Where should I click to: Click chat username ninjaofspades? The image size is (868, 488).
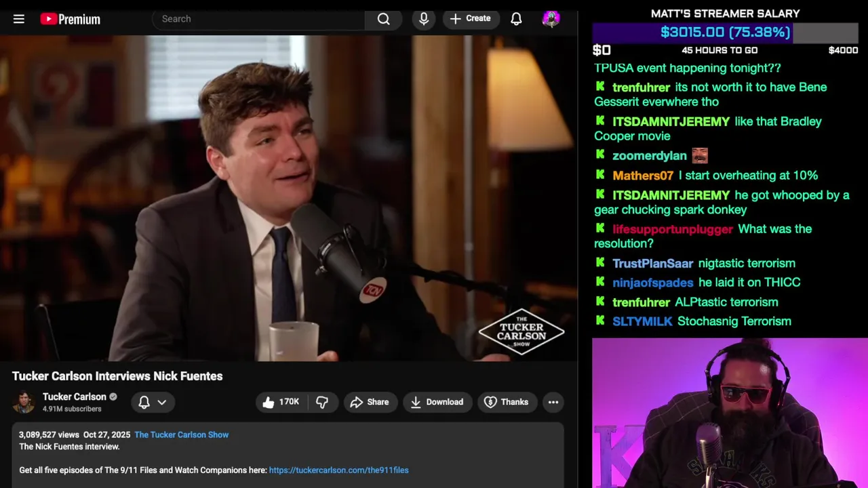652,283
